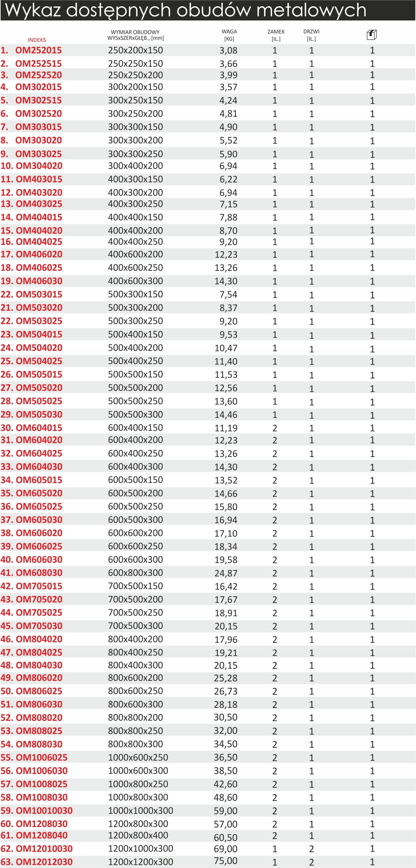Select index OM505015
This screenshot has width=416, height=868.
coord(39,375)
